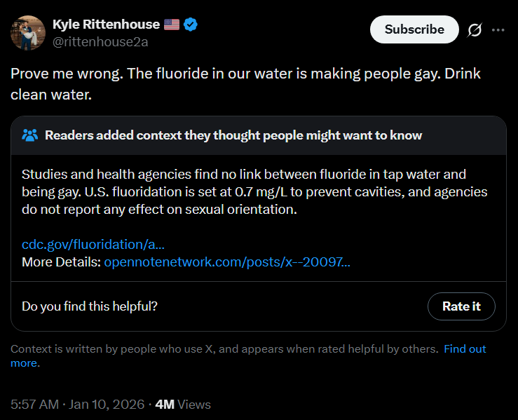Open Kyle Rittenhouse's profile avatar
The height and width of the screenshot is (420, 518).
[x=28, y=33]
